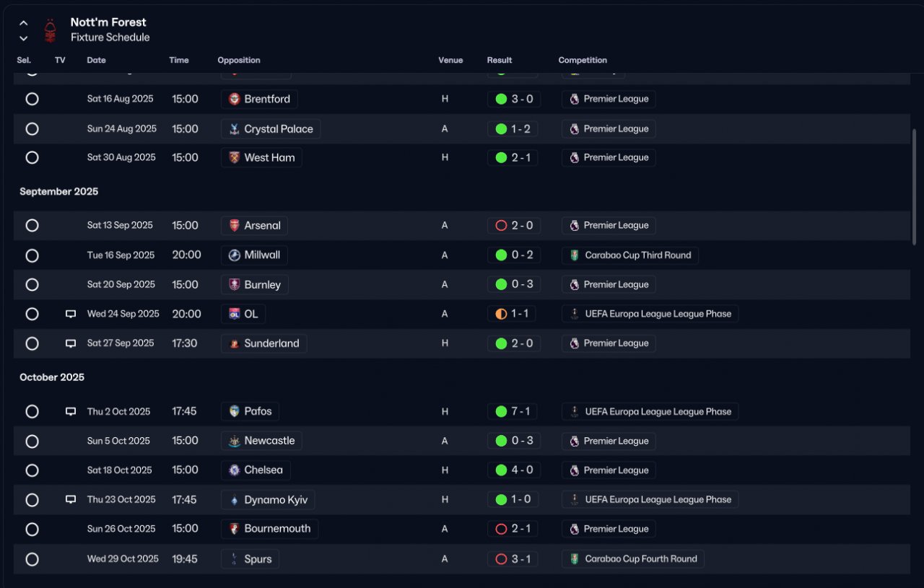Click the Carabao Cup icon in the Millwall row
This screenshot has width=924, height=588.
575,255
